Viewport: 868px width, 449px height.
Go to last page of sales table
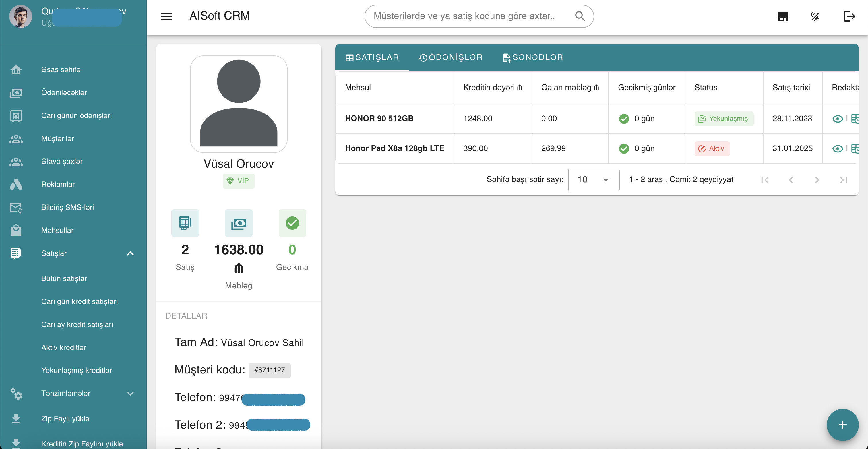(x=843, y=180)
